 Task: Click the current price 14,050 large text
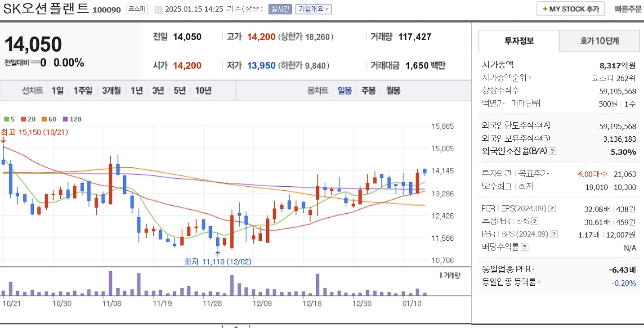click(33, 44)
